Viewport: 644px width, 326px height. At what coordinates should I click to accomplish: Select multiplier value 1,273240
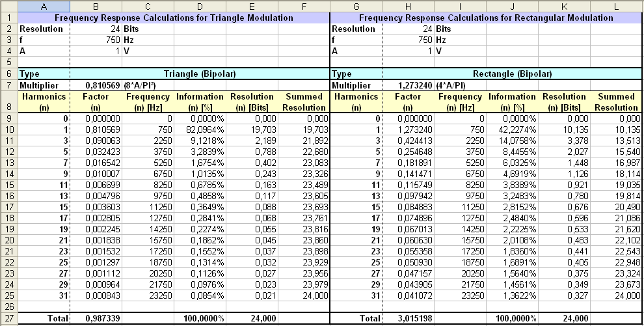[408, 85]
